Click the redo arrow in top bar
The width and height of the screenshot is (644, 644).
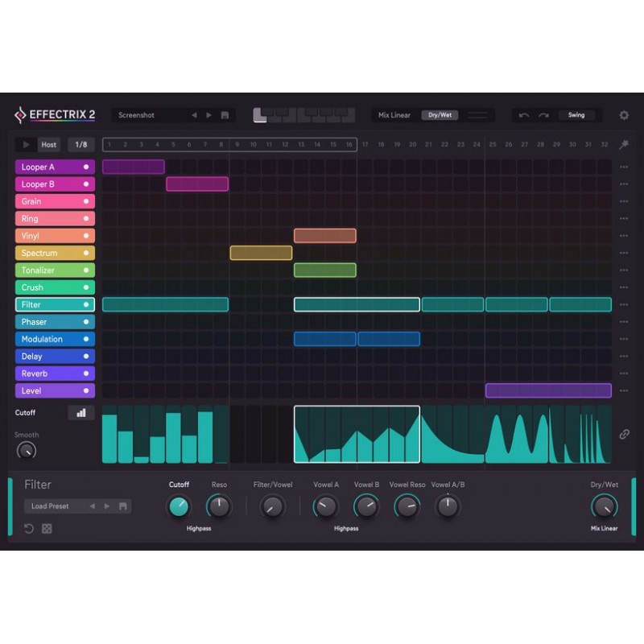(x=543, y=115)
